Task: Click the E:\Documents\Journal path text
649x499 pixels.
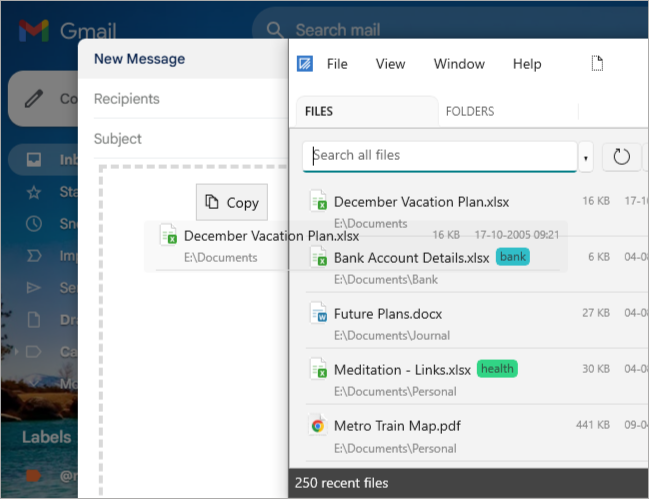Action: [x=392, y=336]
